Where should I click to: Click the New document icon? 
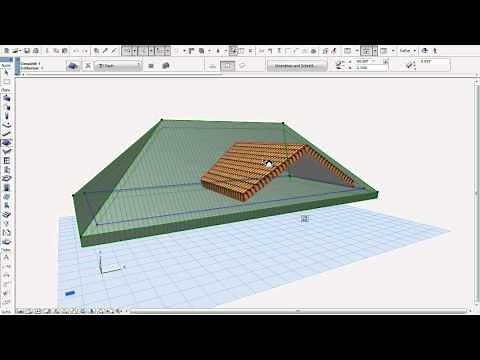coord(6,51)
